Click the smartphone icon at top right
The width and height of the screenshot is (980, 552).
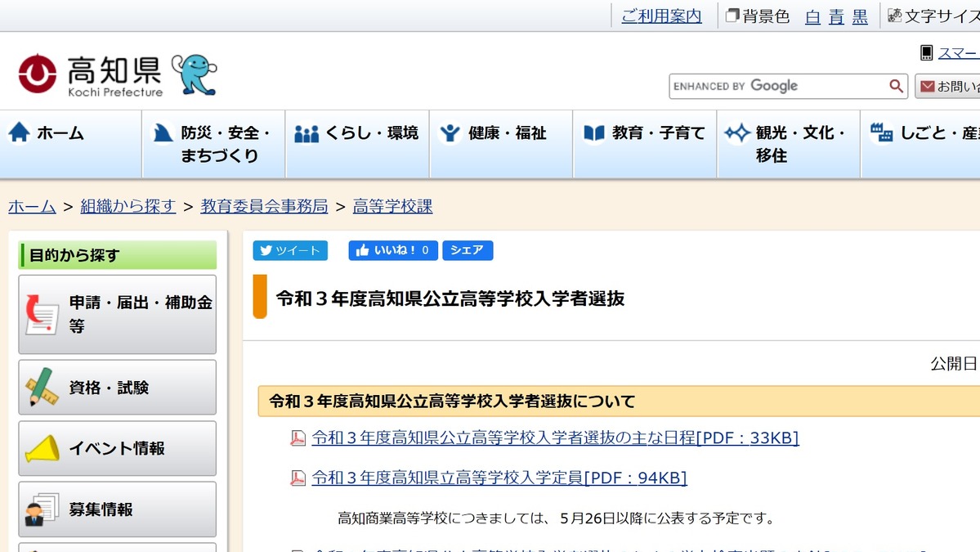[x=926, y=53]
